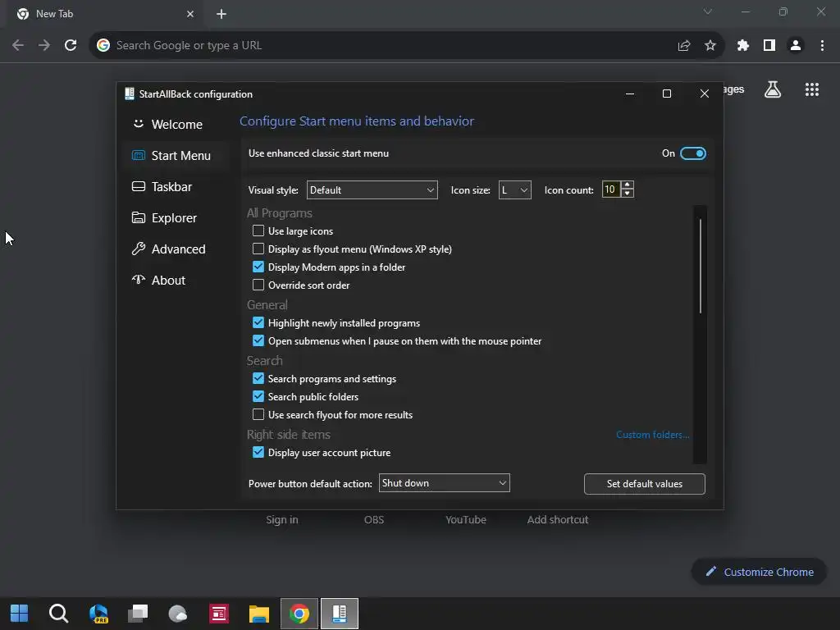Select the Start Menu sidebar icon
The width and height of the screenshot is (840, 630).
(x=138, y=155)
